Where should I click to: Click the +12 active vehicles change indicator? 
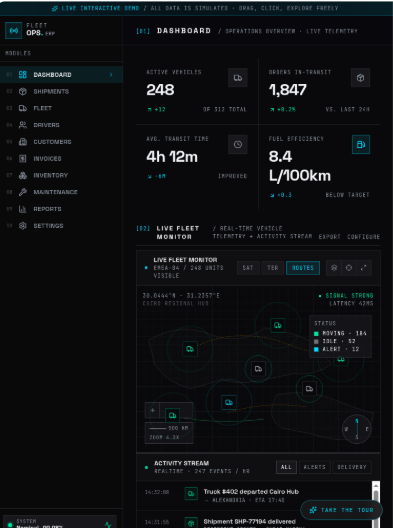156,109
